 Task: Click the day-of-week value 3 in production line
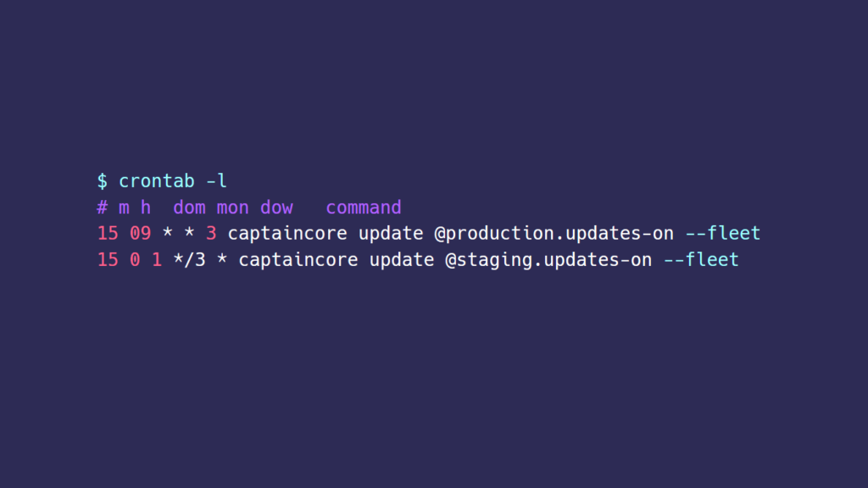(x=211, y=234)
